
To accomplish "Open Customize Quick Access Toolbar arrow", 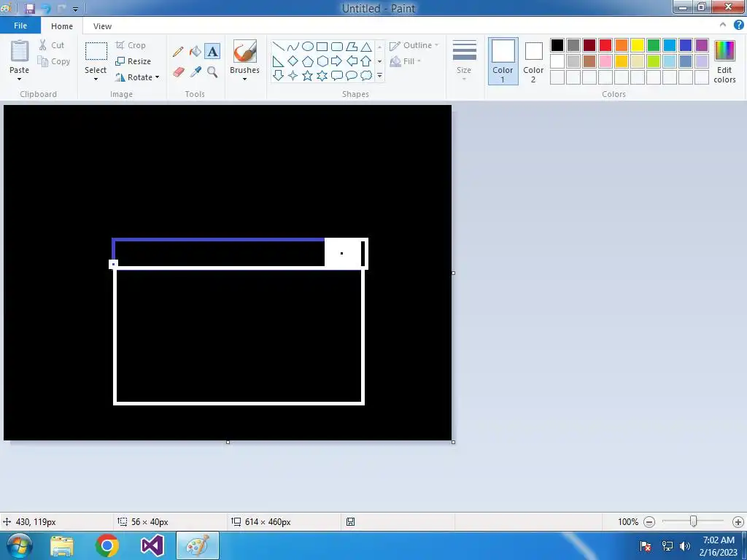I will point(75,9).
